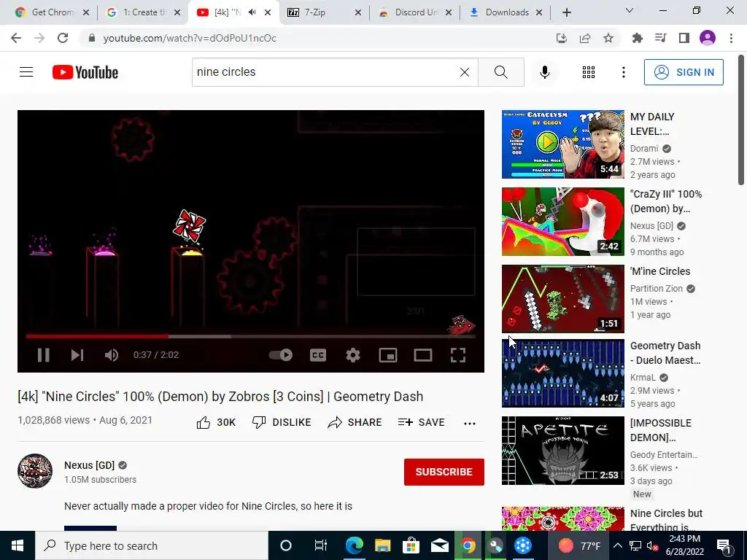Clear the search box text

click(465, 72)
